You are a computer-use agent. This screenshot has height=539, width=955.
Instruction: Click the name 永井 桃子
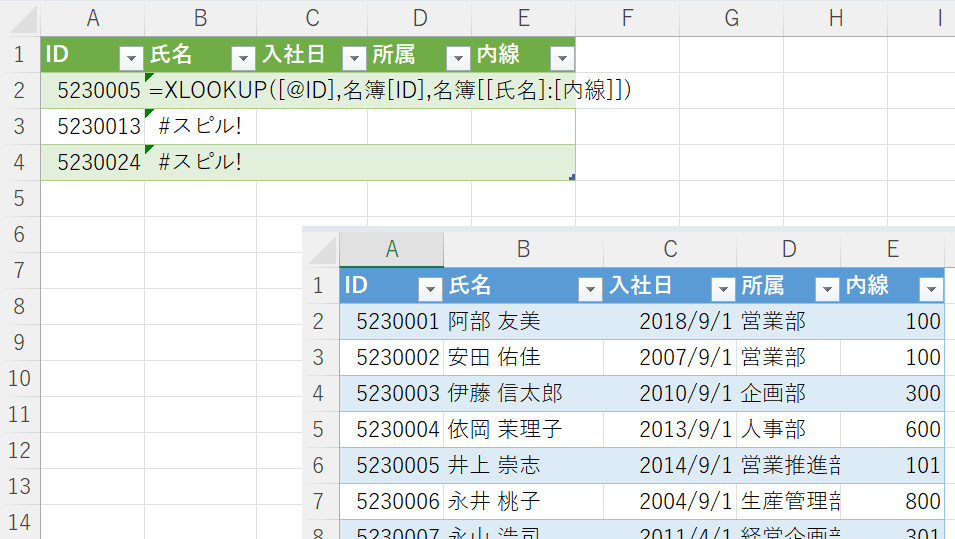[x=494, y=501]
